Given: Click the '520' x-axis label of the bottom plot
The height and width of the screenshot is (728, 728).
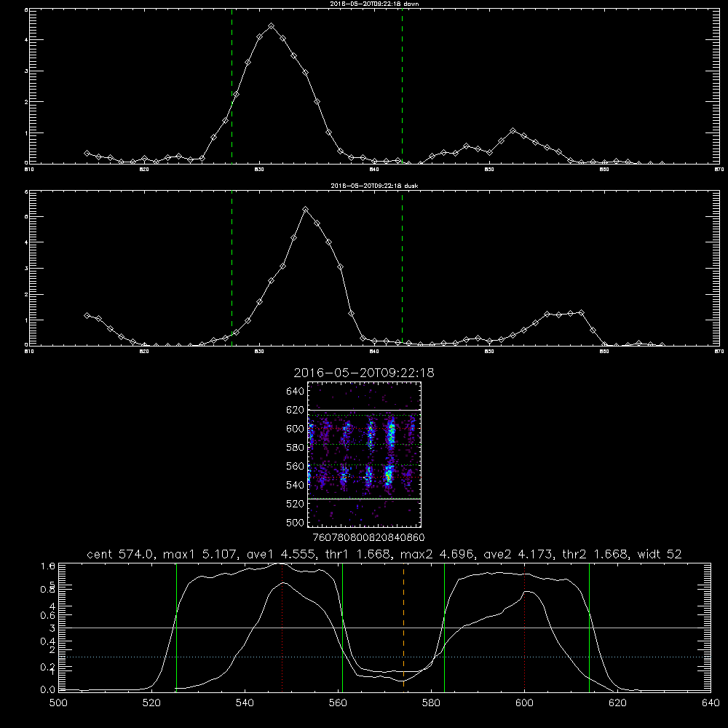Looking at the screenshot, I should pos(151,703).
